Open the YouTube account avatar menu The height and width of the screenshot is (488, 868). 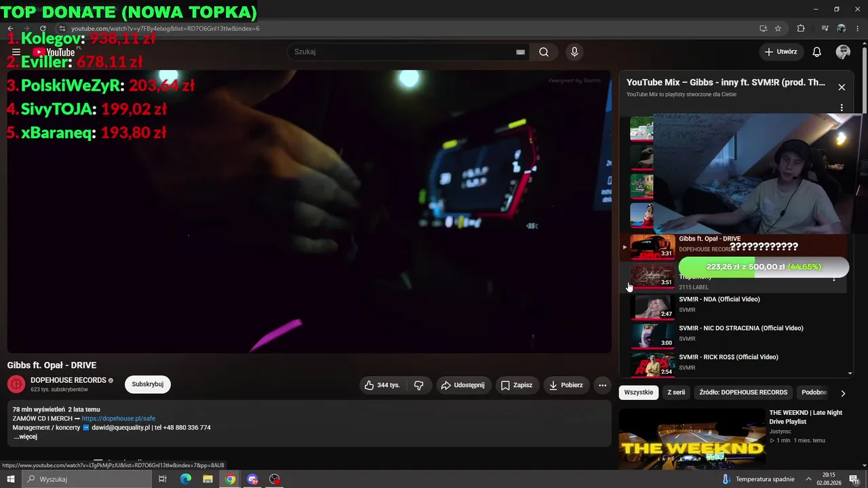point(843,52)
